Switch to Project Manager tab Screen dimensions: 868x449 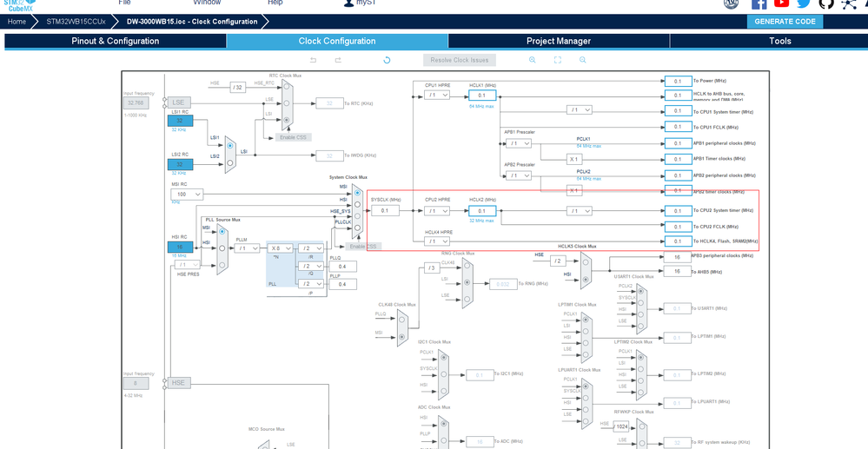click(x=559, y=41)
